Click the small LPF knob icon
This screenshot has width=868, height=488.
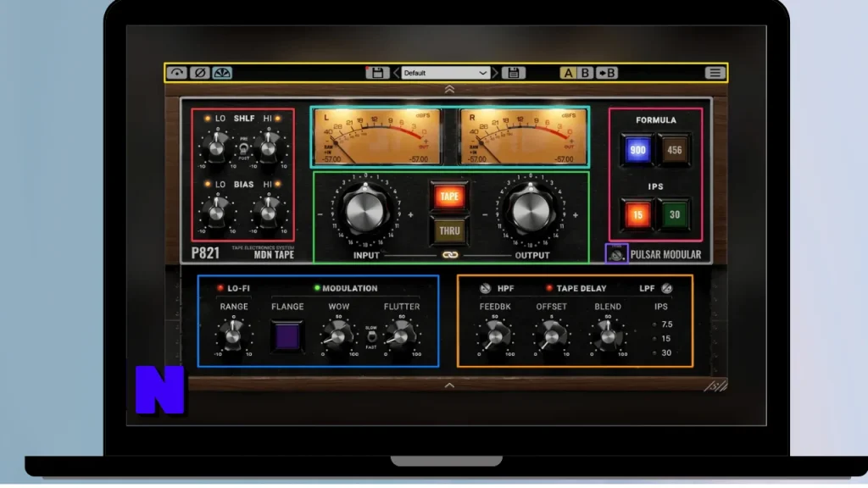(666, 288)
